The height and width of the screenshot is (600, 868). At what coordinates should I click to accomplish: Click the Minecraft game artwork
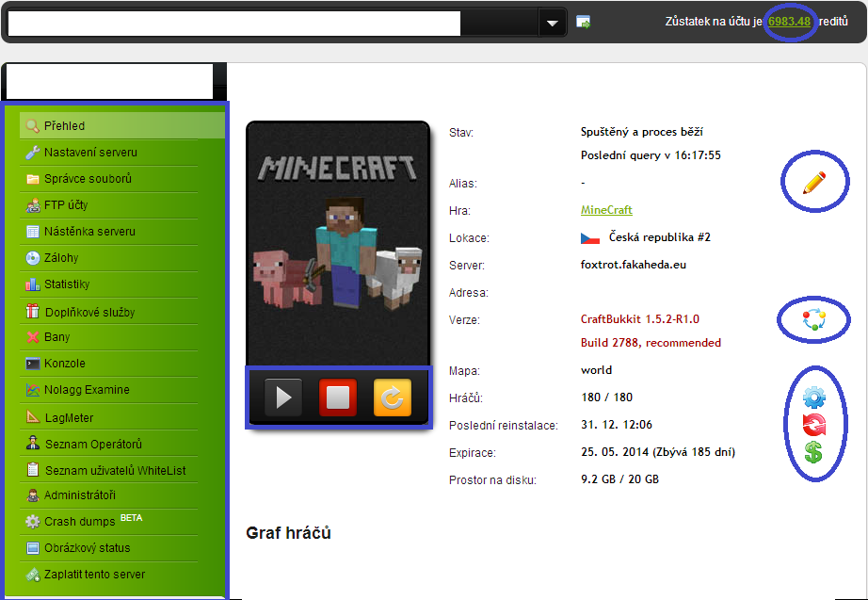(x=338, y=244)
